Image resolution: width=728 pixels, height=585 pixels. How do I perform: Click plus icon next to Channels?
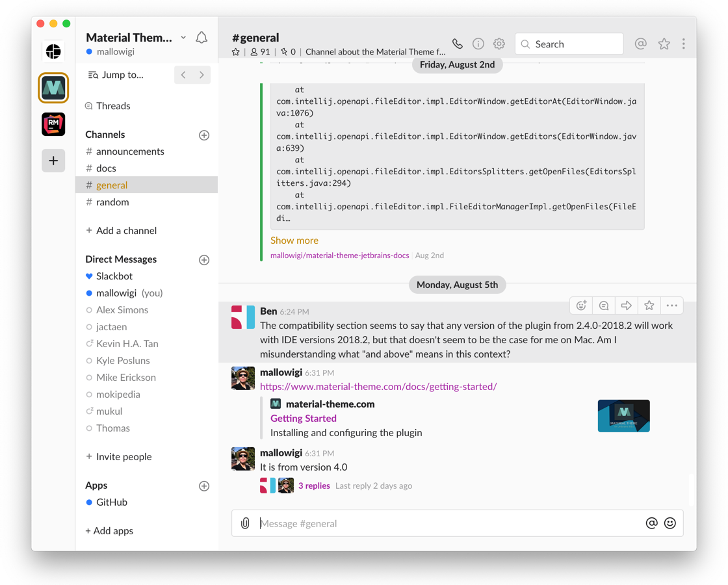(204, 135)
